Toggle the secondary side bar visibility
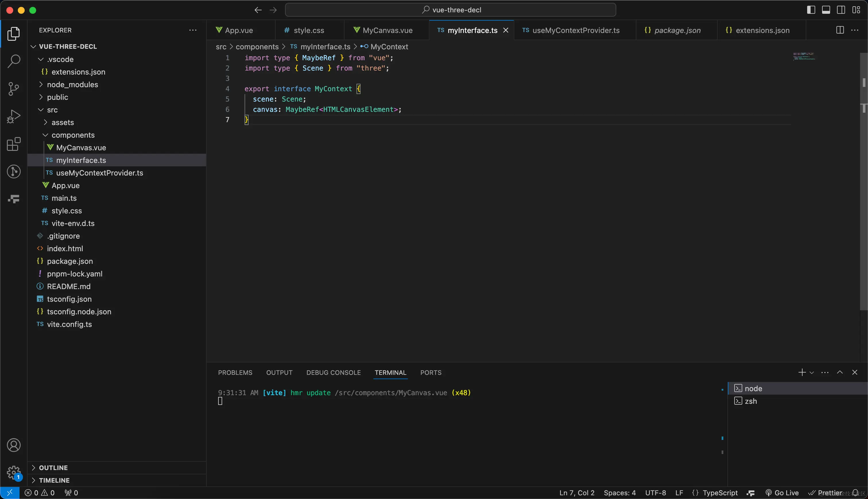The height and width of the screenshot is (499, 868). click(x=841, y=10)
